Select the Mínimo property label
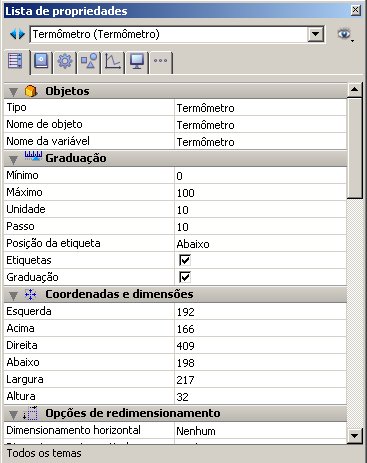 pos(22,175)
